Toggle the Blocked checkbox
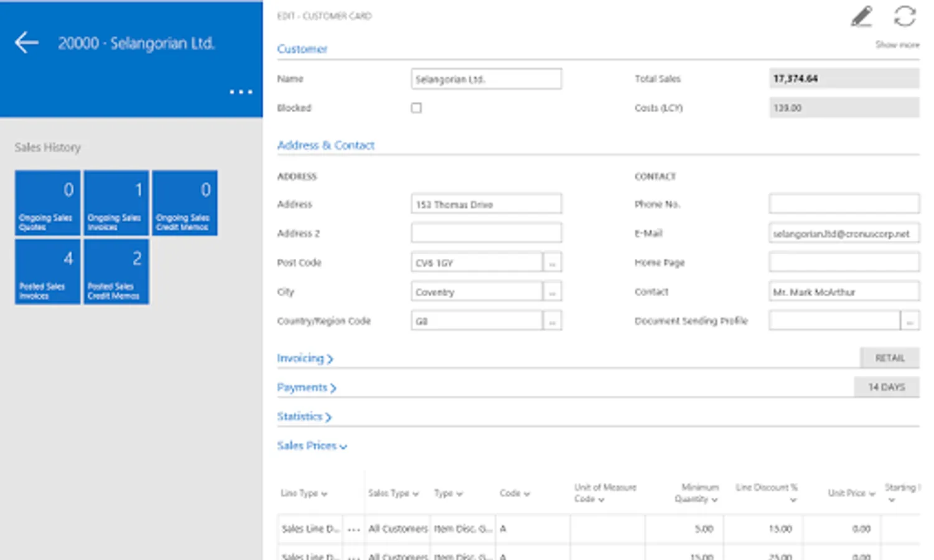 tap(416, 108)
